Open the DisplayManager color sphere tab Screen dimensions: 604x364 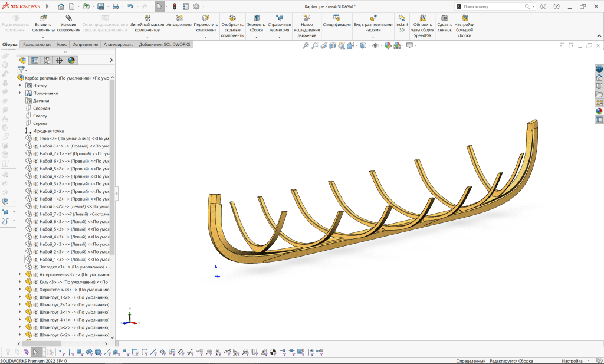71,60
